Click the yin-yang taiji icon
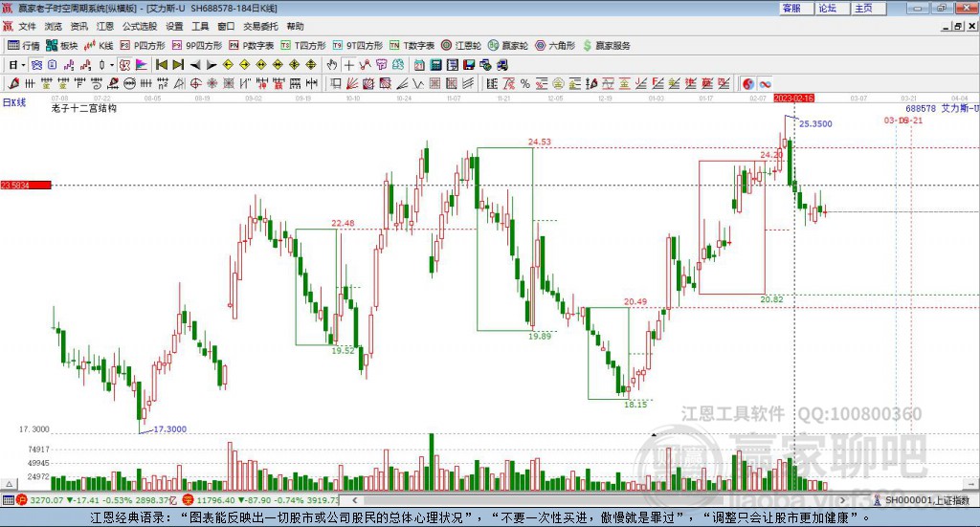The width and height of the screenshot is (980, 527). [748, 83]
